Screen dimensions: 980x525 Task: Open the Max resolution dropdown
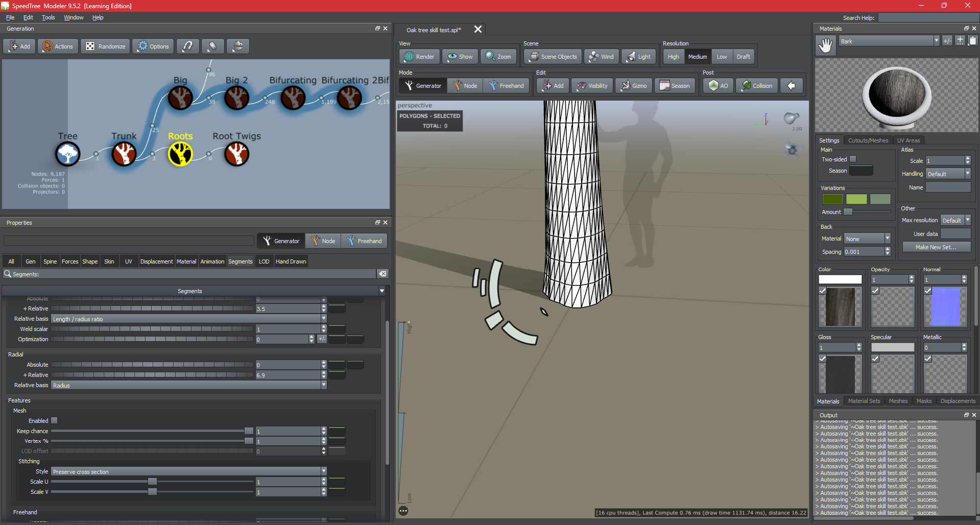[955, 221]
